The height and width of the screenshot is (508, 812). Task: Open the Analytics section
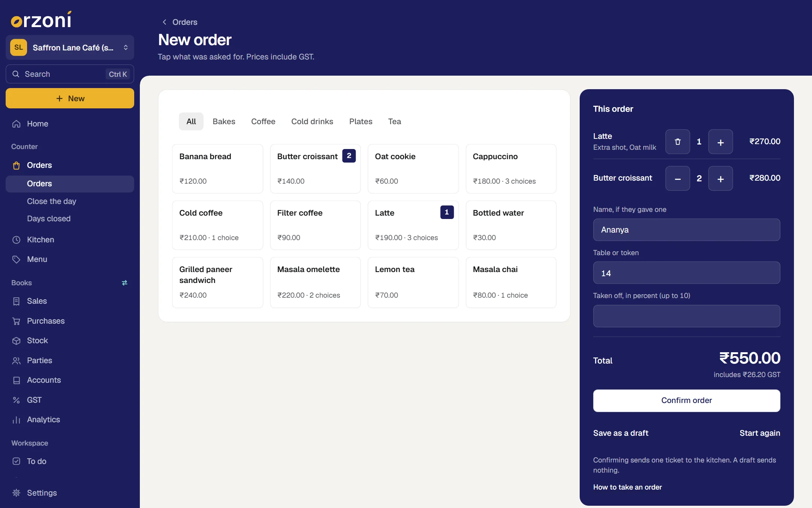click(70, 420)
